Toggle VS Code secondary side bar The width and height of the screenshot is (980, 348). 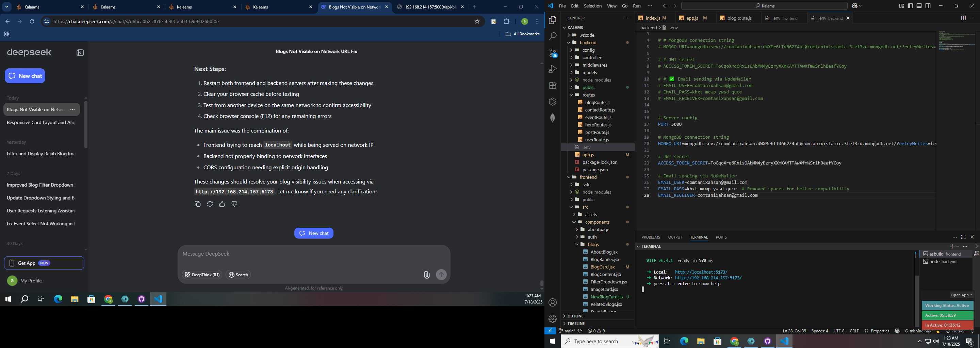(928, 6)
